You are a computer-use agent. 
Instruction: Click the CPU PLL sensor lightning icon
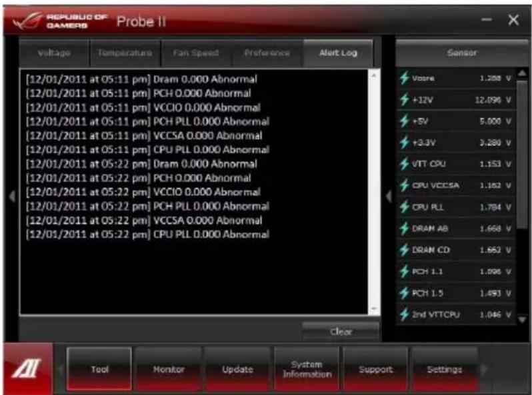point(404,206)
